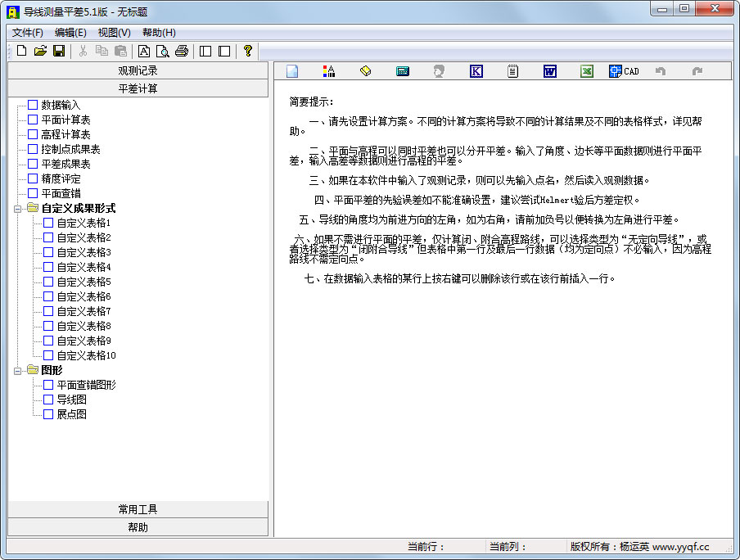
Task: Open a file with the folder icon
Action: [41, 51]
